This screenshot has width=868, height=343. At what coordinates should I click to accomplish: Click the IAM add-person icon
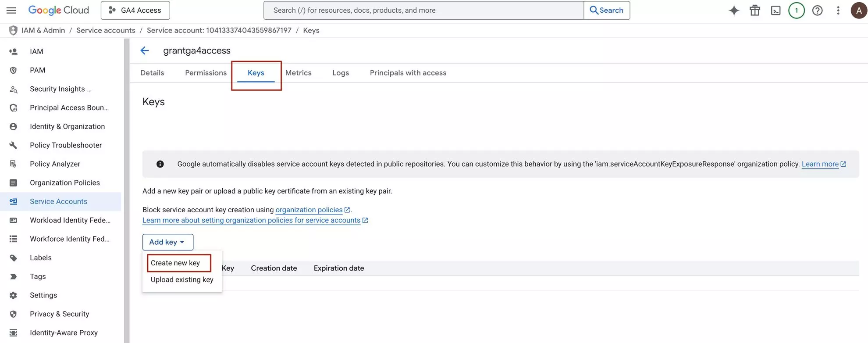pos(13,51)
